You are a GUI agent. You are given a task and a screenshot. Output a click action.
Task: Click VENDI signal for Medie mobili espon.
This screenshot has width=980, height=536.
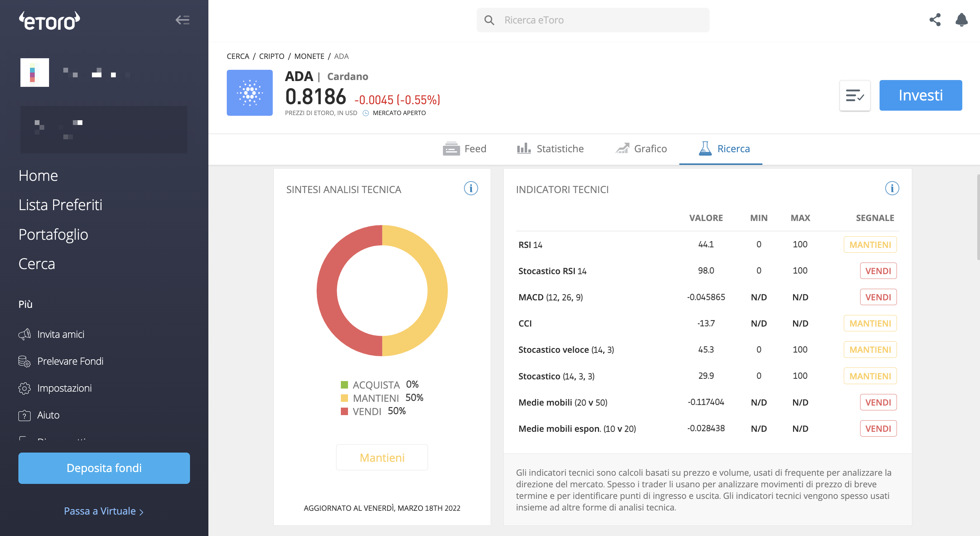(x=879, y=429)
